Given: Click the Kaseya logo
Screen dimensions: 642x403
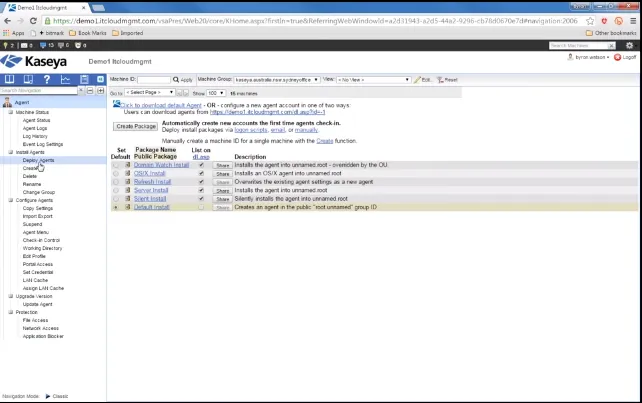Looking at the screenshot, I should (34, 61).
